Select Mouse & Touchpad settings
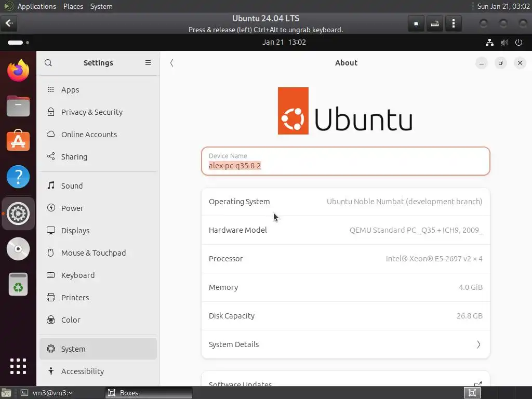This screenshot has height=399, width=532. point(98,253)
